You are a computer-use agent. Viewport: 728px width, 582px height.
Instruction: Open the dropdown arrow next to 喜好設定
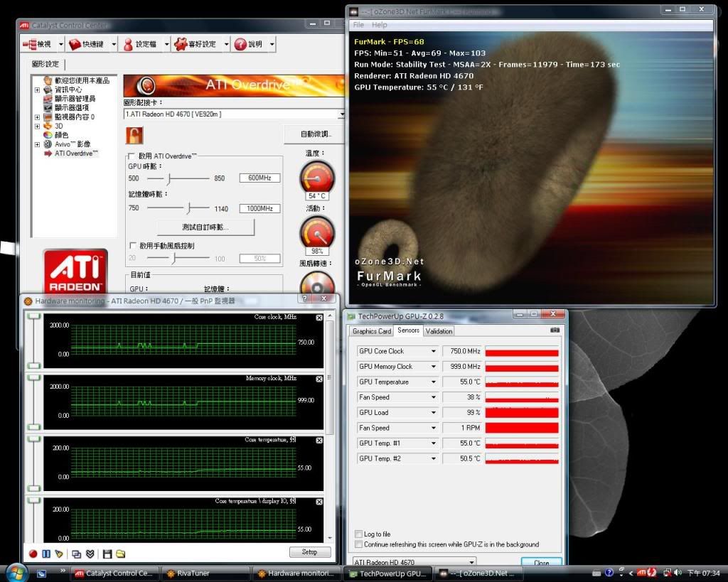tap(227, 44)
